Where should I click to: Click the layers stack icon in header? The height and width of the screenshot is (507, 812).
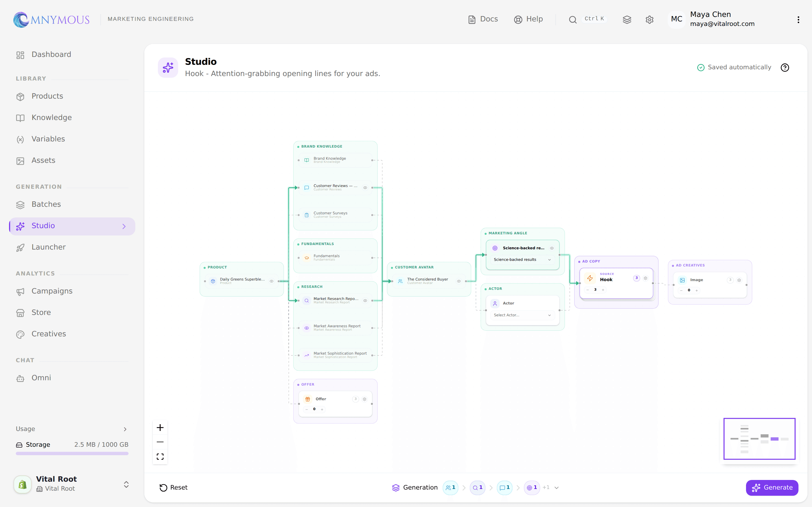click(627, 19)
